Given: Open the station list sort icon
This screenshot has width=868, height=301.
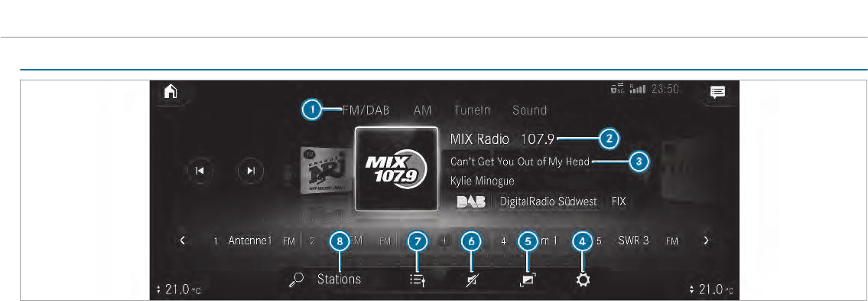Looking at the screenshot, I should 416,280.
